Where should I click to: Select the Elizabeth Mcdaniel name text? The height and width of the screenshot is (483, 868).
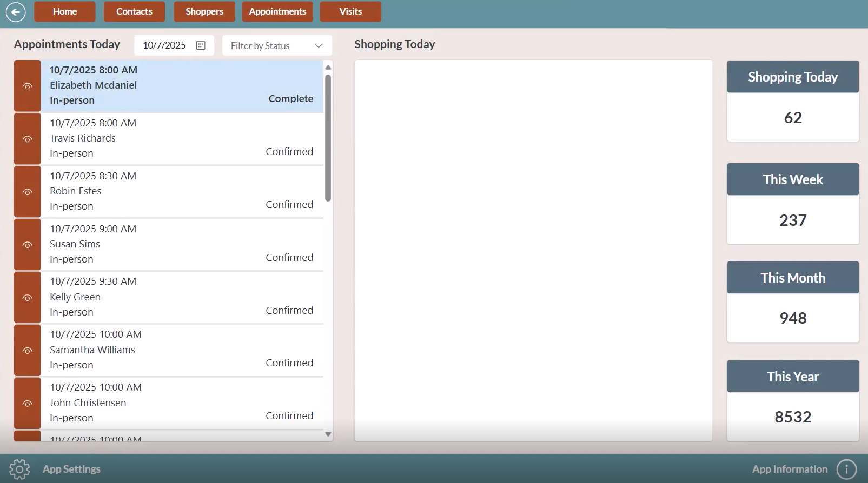(93, 85)
